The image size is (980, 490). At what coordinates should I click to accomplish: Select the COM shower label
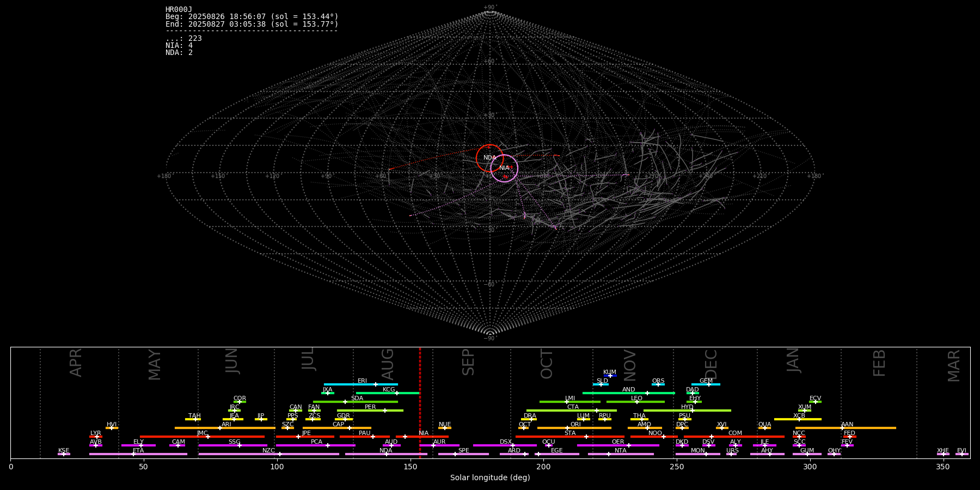point(736,433)
